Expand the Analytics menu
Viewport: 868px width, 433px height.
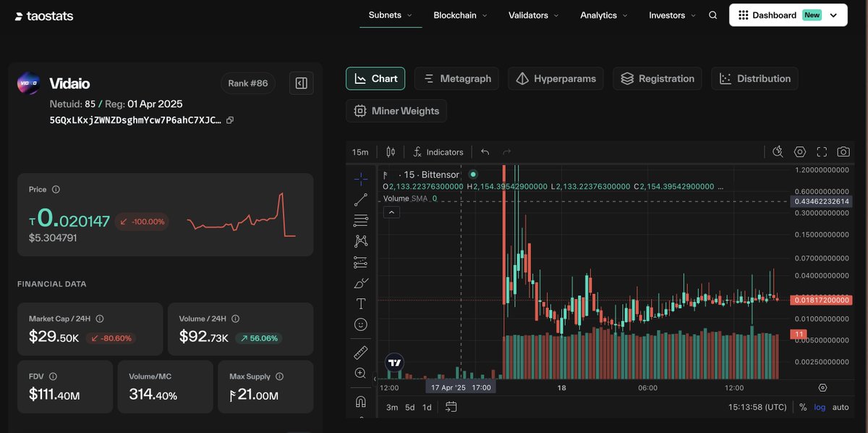[x=604, y=15]
